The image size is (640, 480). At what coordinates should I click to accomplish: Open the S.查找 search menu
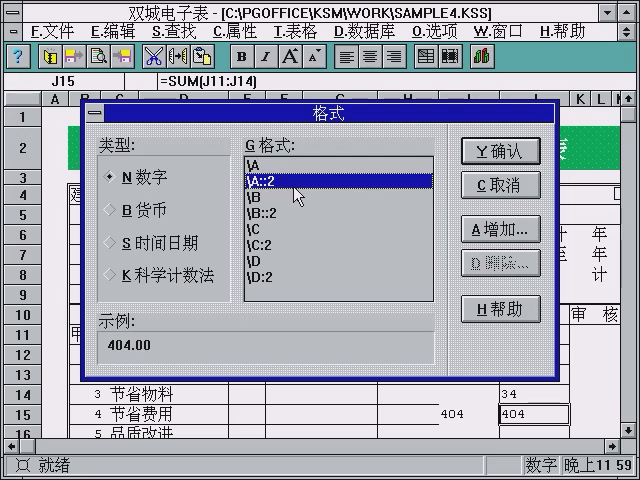coord(174,31)
